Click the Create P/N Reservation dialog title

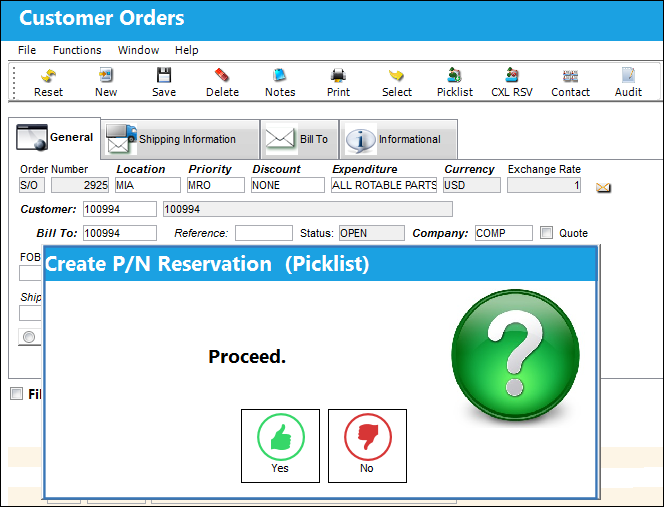point(207,264)
